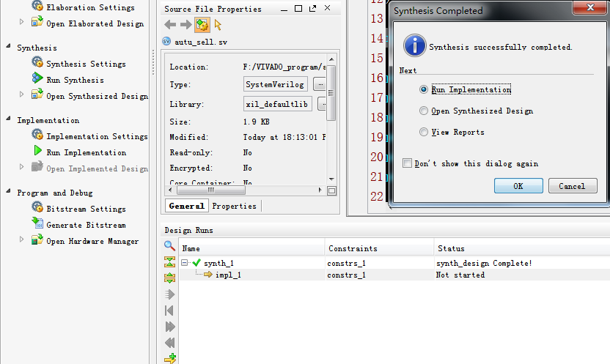
Task: Collapse all runs in Design Runs
Action: 169,262
